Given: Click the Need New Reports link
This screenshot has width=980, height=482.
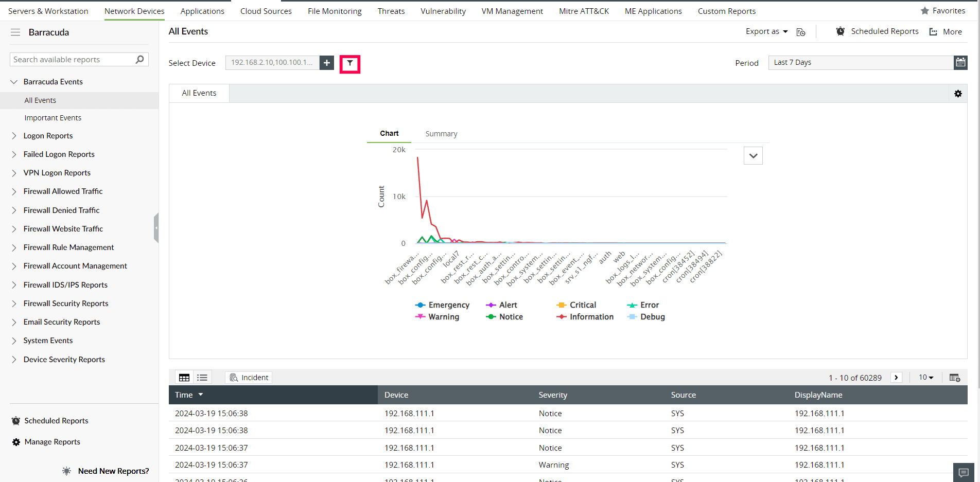Looking at the screenshot, I should (113, 471).
